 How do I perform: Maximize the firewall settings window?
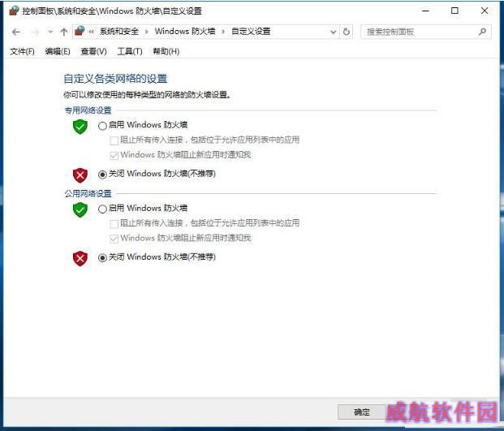tap(454, 11)
